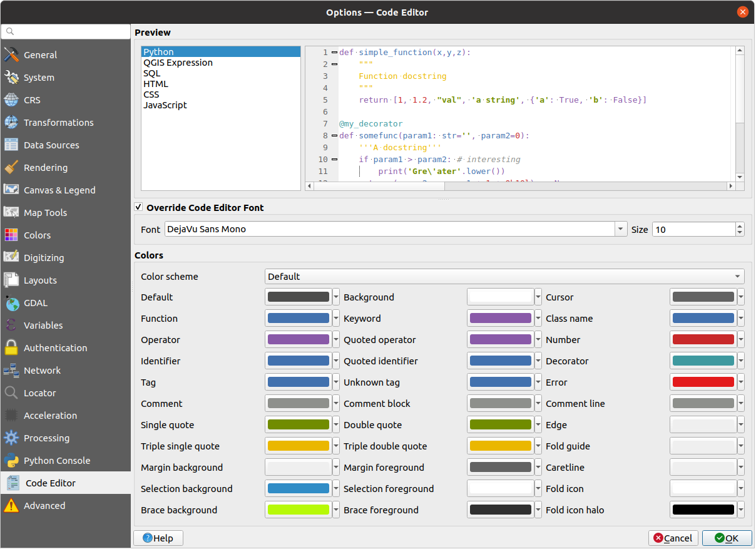Open Rendering options via its icon

(11, 167)
